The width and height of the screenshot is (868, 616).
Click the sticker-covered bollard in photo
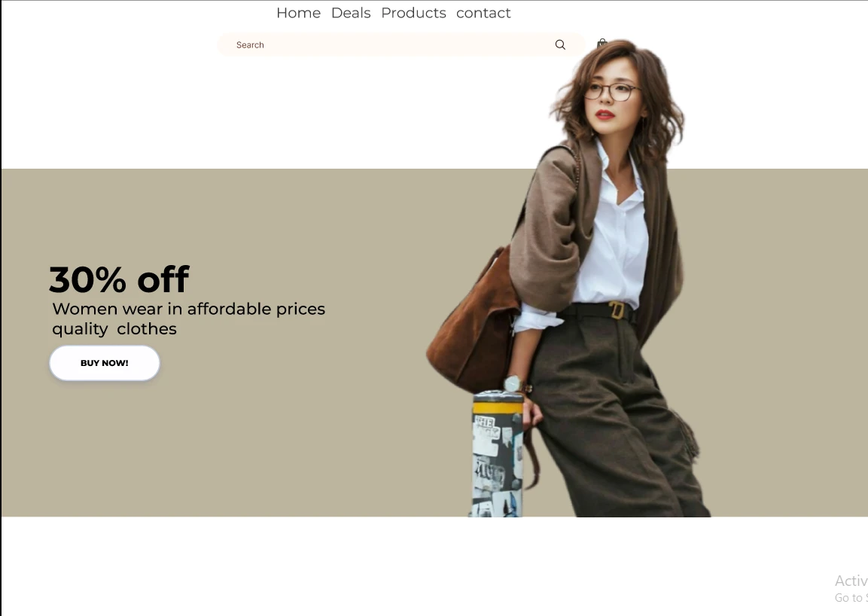(x=498, y=453)
